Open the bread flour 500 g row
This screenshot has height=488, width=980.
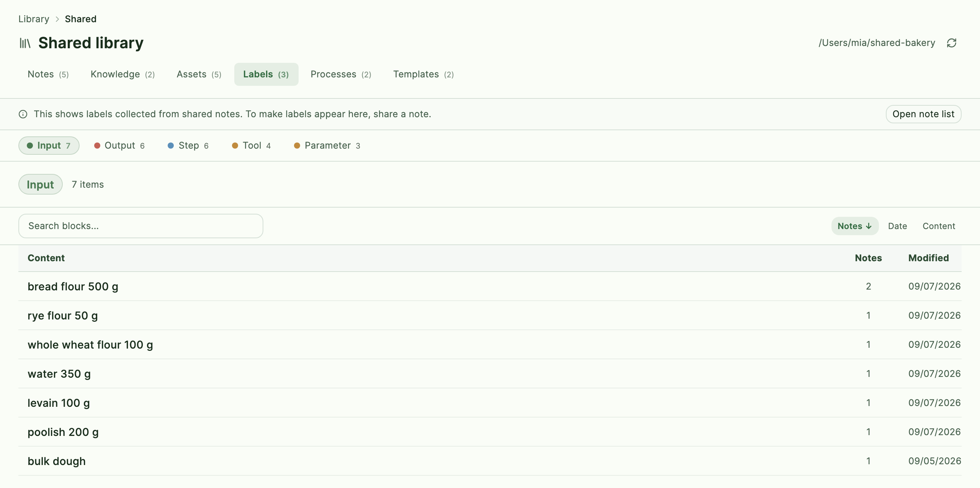coord(490,287)
